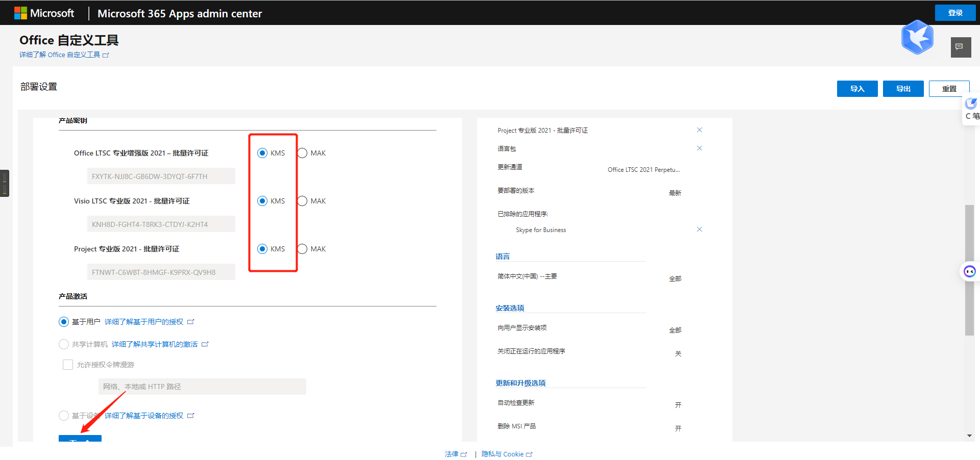Click the round robot face widget
The width and height of the screenshot is (980, 460).
tap(969, 271)
